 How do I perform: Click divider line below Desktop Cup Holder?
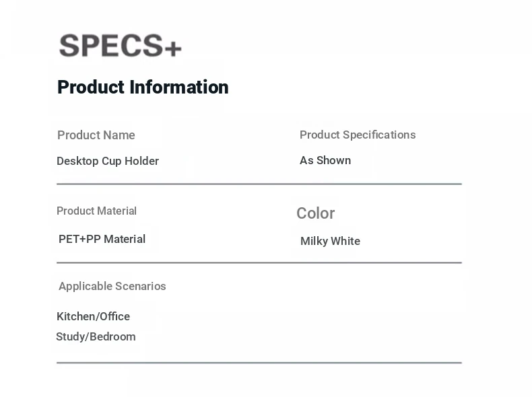pos(259,184)
